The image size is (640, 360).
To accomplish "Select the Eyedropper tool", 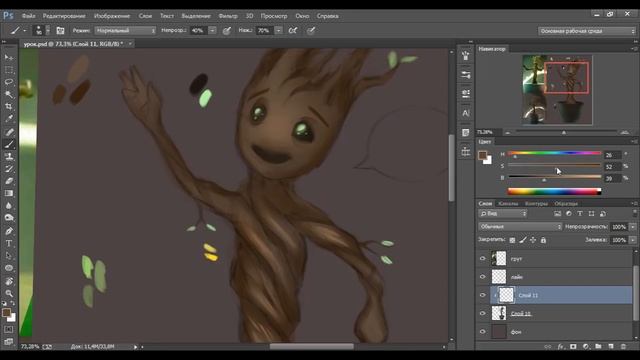I will (x=9, y=119).
